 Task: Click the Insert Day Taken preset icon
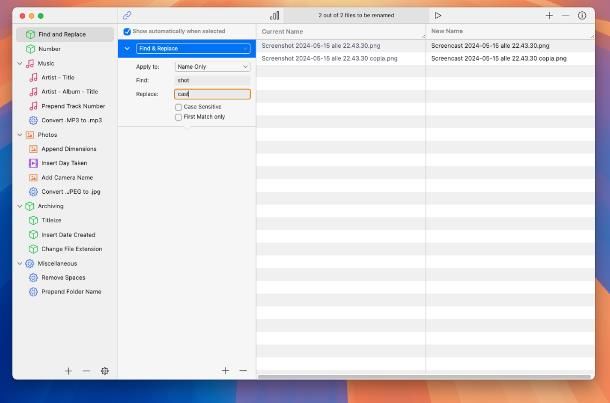click(x=33, y=163)
